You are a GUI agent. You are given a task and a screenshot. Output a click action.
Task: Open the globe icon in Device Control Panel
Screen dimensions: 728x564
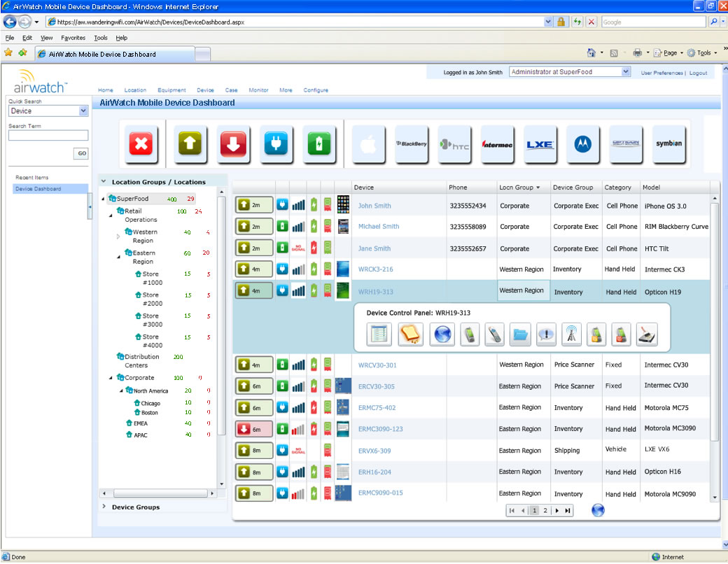(442, 334)
